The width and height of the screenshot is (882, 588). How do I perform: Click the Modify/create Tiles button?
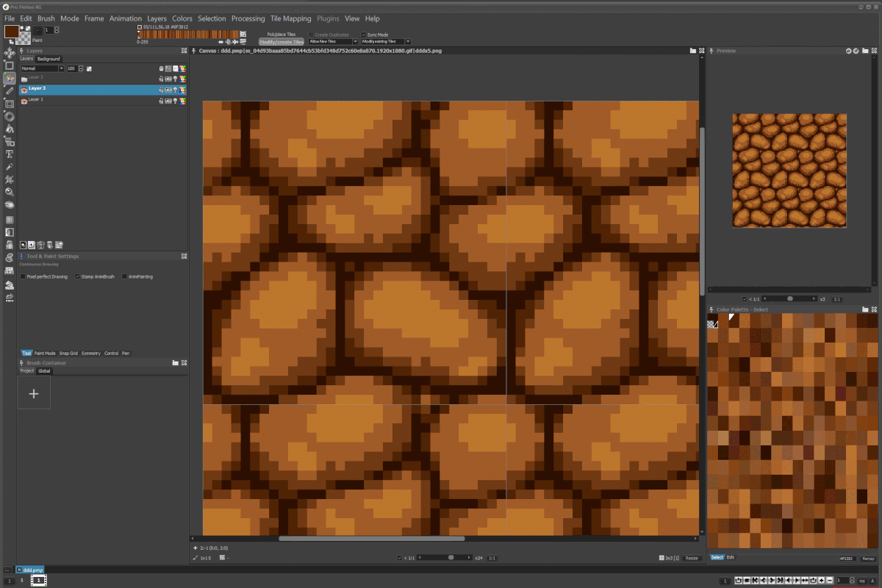[x=282, y=42]
